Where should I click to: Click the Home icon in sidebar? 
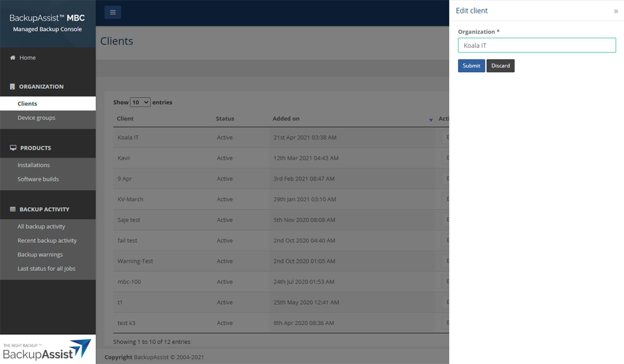click(13, 58)
